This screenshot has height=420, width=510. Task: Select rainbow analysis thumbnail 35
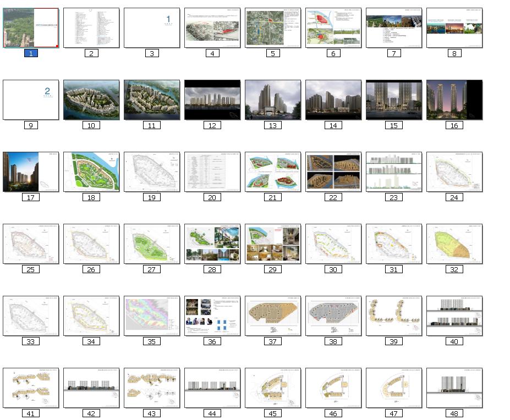152,316
